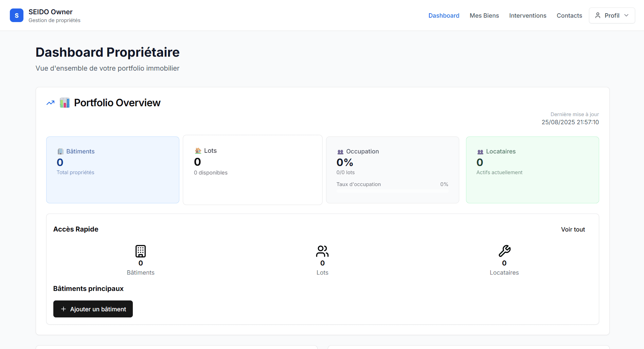Click the trend arrow icon near Portfolio Overview

pos(50,103)
